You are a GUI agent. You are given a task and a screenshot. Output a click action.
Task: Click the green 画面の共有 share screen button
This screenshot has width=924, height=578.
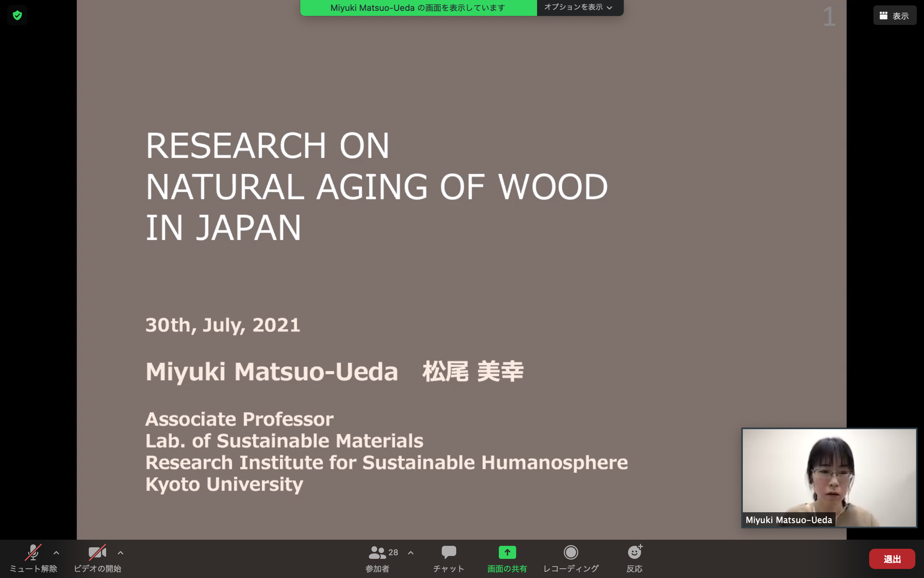[507, 558]
